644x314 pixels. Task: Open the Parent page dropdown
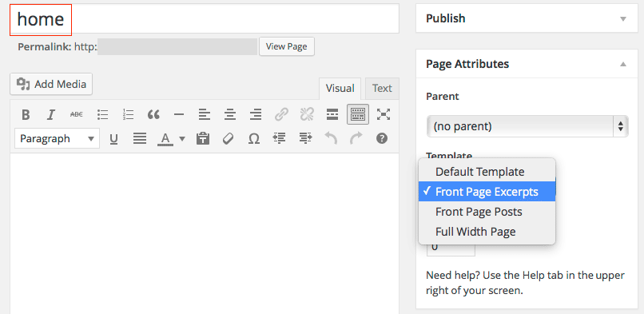[527, 126]
